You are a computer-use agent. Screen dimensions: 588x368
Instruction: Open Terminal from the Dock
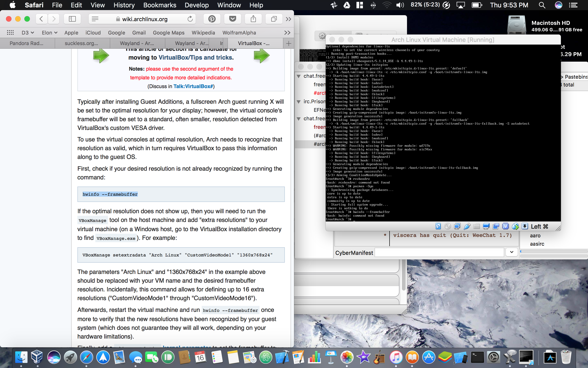477,357
